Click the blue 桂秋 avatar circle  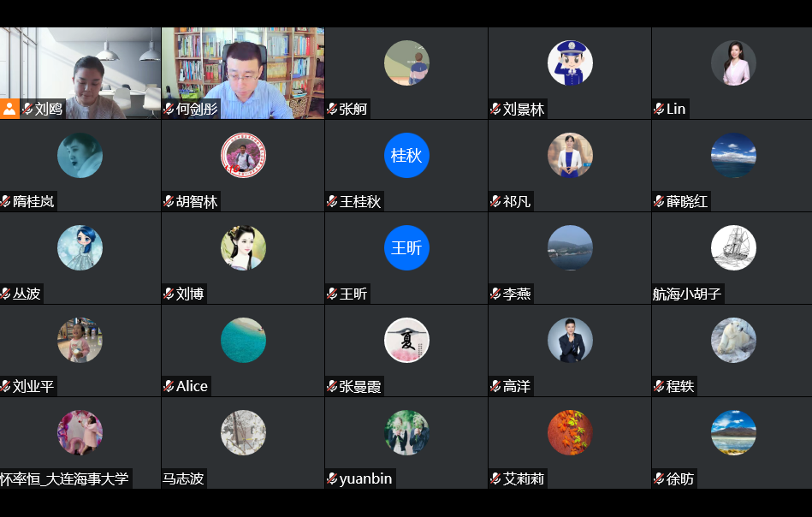[406, 156]
